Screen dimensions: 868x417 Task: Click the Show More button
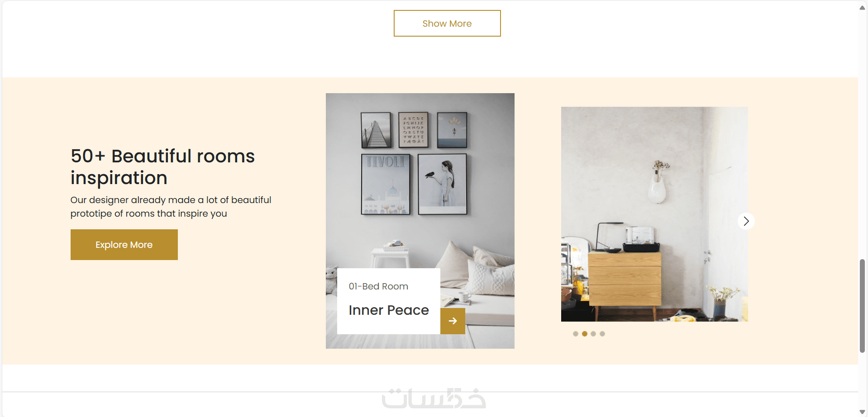(447, 24)
